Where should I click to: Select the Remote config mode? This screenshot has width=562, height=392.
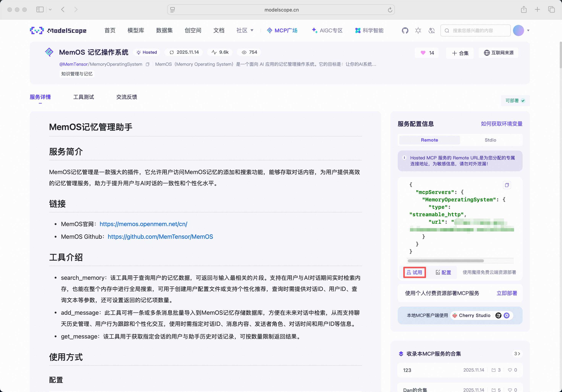(429, 140)
